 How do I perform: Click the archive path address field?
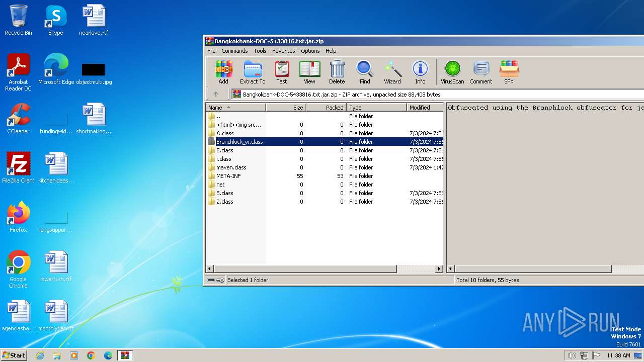coord(437,94)
